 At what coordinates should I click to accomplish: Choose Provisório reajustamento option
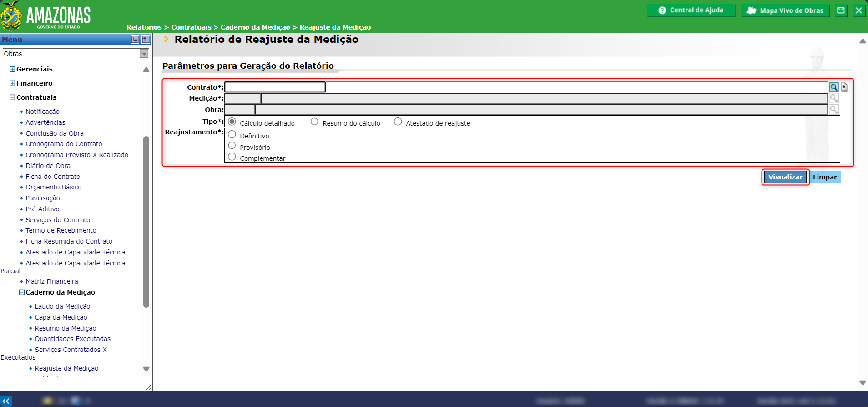[232, 146]
